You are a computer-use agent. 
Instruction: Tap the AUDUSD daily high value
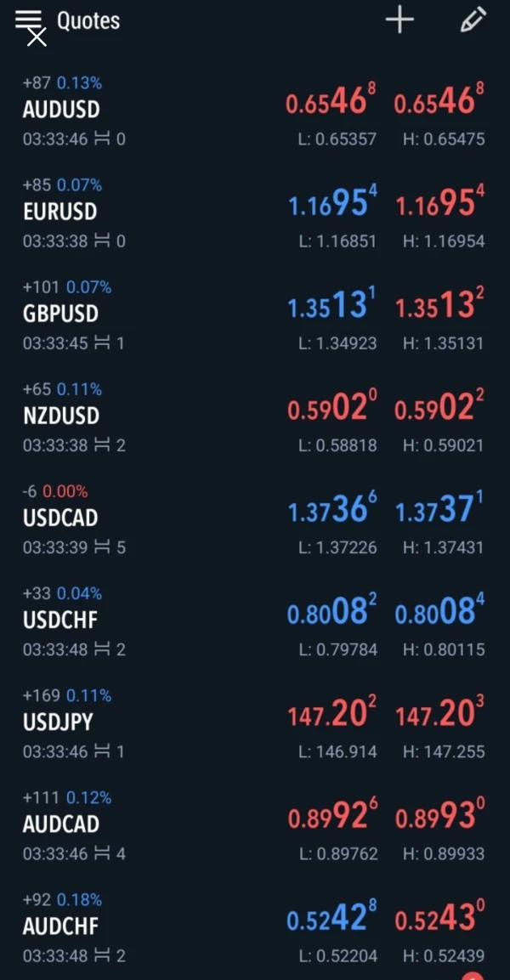443,139
